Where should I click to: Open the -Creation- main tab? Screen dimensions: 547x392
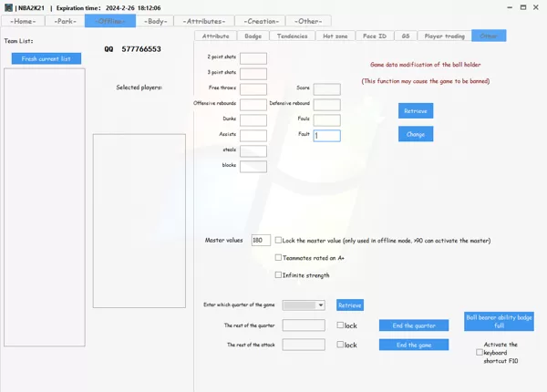262,21
